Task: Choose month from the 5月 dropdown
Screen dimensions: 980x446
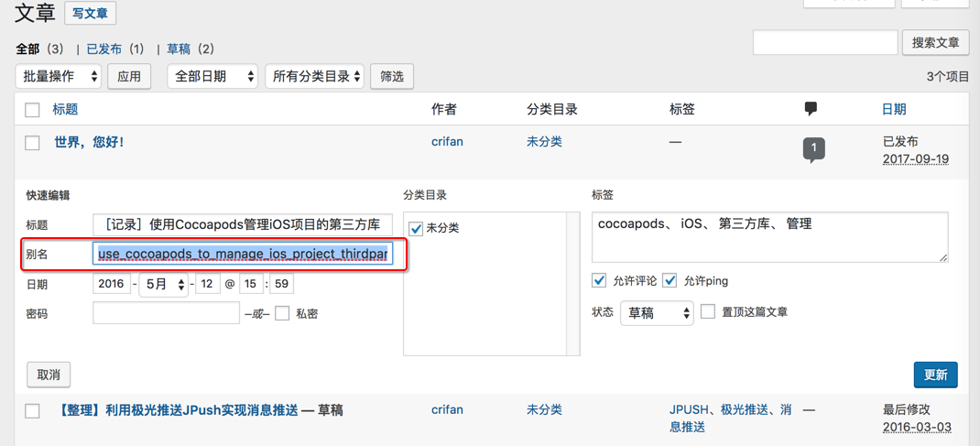Action: click(164, 285)
